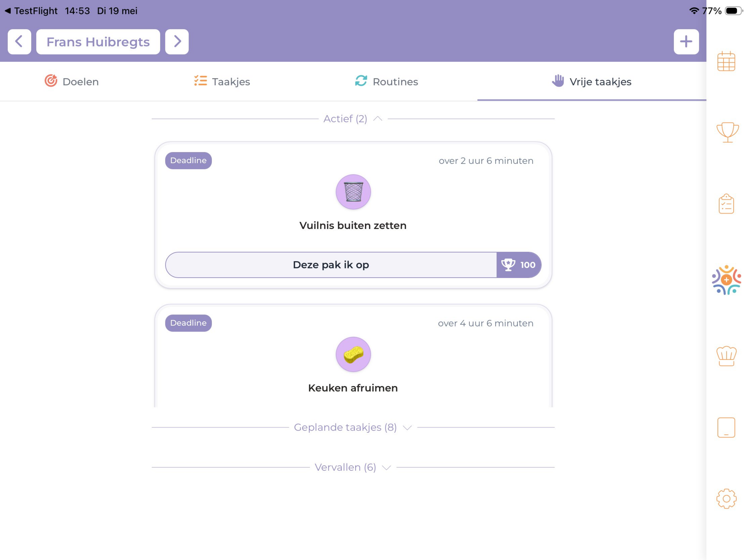The image size is (747, 560).
Task: Open the Frans Huibregts name selector
Action: click(x=98, y=42)
